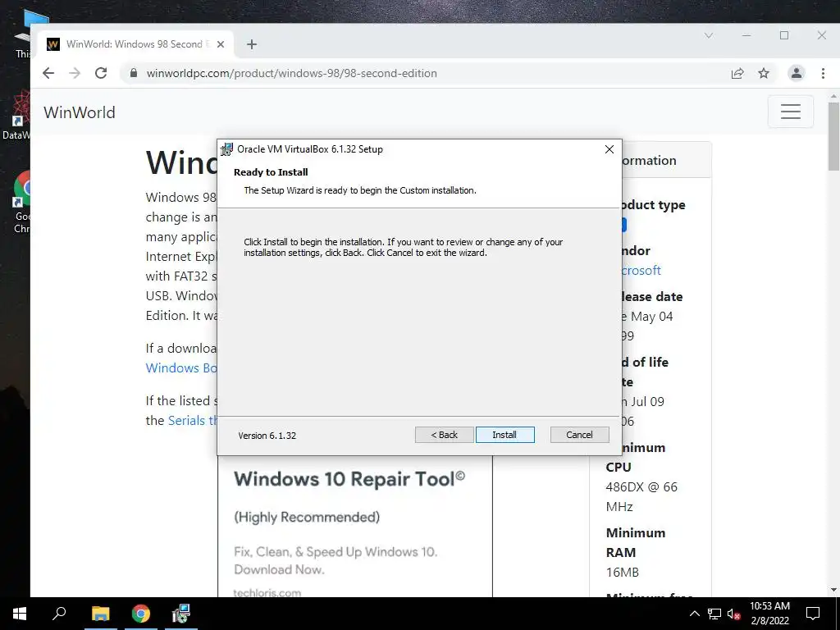Open File Explorer from taskbar

[x=100, y=614]
